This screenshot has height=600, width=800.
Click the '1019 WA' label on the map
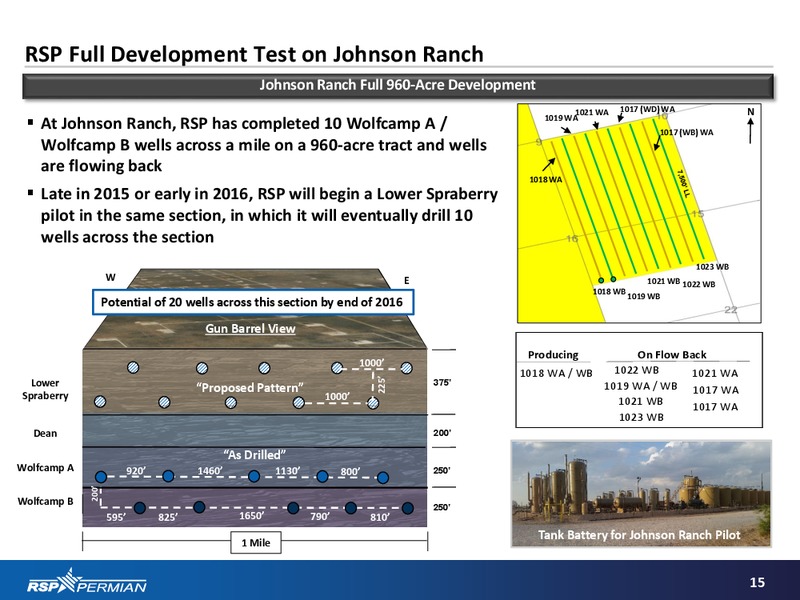click(561, 118)
